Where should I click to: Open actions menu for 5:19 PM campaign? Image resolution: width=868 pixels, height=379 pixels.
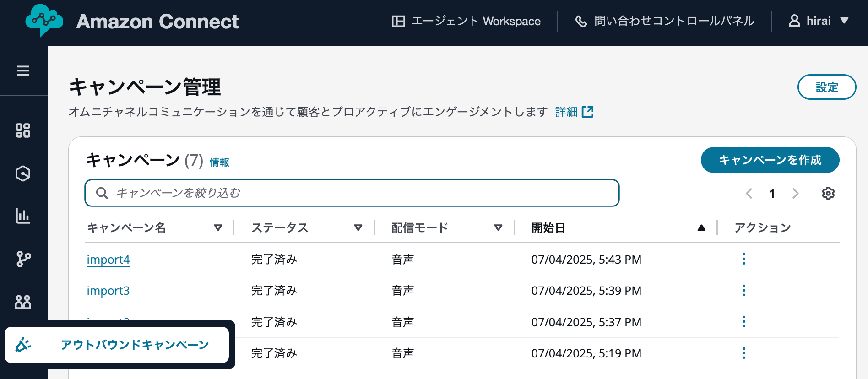tap(744, 353)
